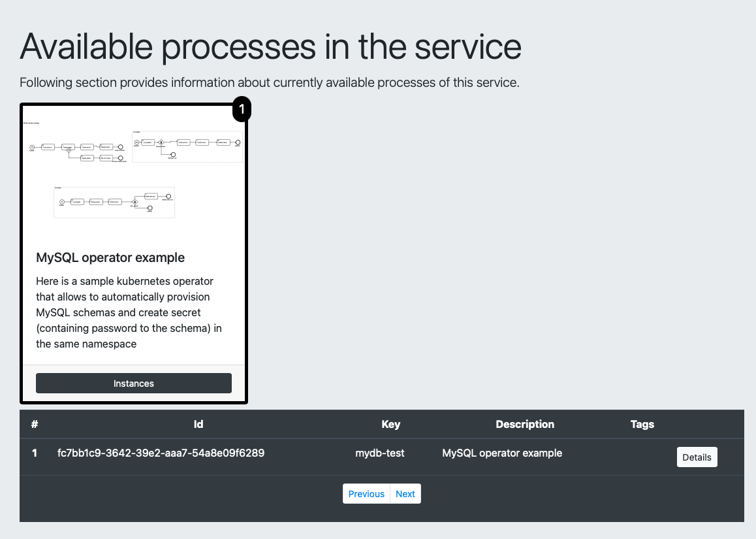Open the BPMN diagram thumbnail in the card
Image resolution: width=756 pixels, height=539 pixels.
click(134, 169)
